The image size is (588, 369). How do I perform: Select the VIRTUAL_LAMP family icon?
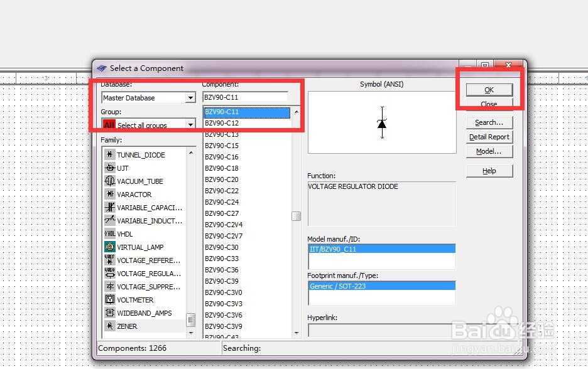point(110,247)
